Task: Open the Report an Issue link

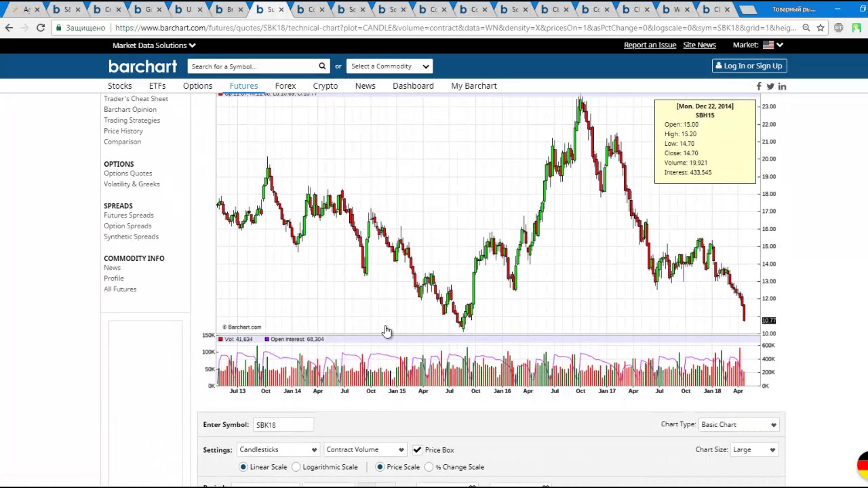Action: [x=650, y=45]
